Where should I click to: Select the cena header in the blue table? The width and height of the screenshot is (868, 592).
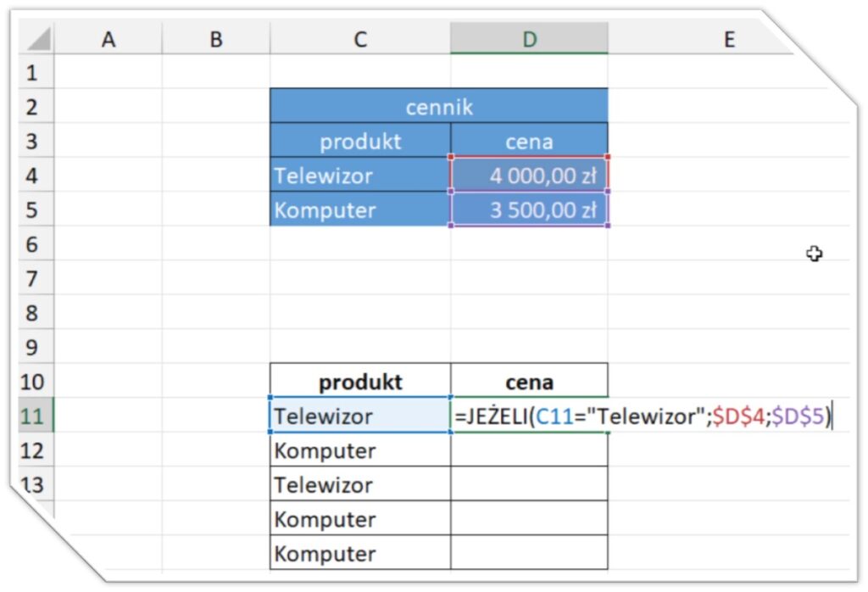click(530, 142)
